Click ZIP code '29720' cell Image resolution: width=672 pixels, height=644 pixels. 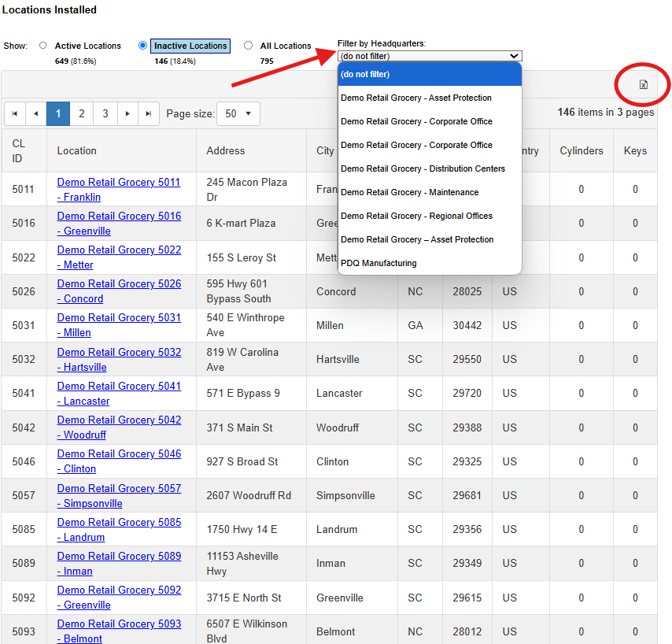click(467, 393)
